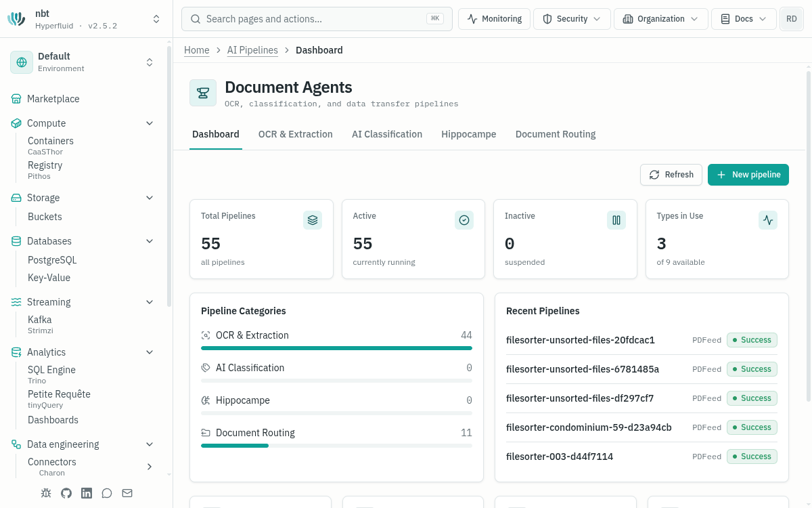Click the Refresh button

[671, 175]
